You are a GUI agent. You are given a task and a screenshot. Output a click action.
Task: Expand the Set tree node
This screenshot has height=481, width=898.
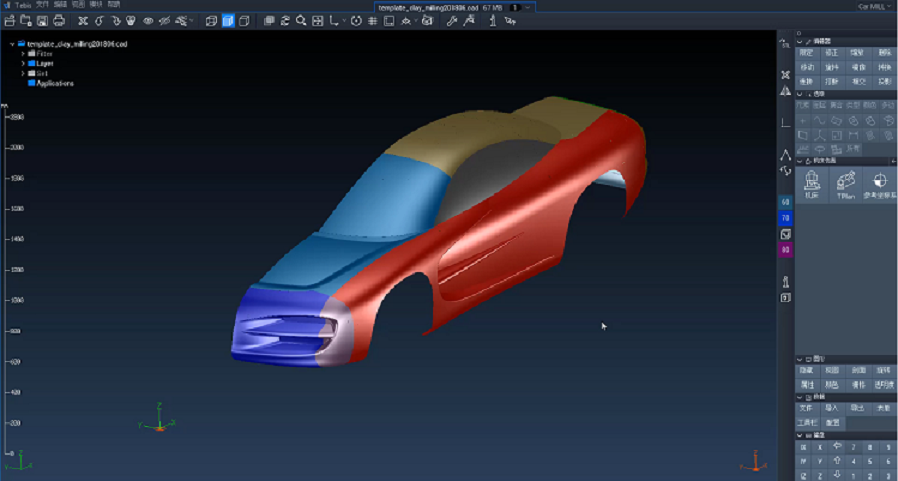tap(23, 73)
